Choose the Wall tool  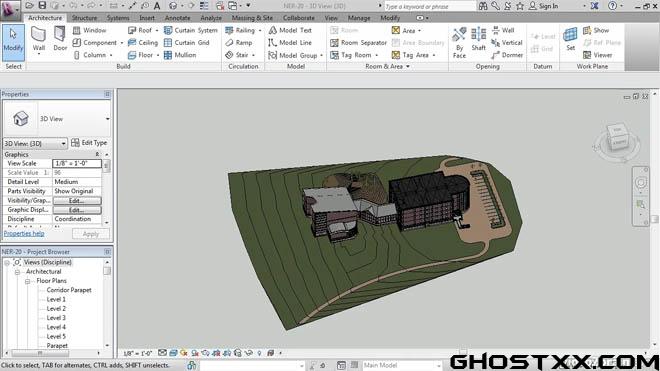coord(38,40)
